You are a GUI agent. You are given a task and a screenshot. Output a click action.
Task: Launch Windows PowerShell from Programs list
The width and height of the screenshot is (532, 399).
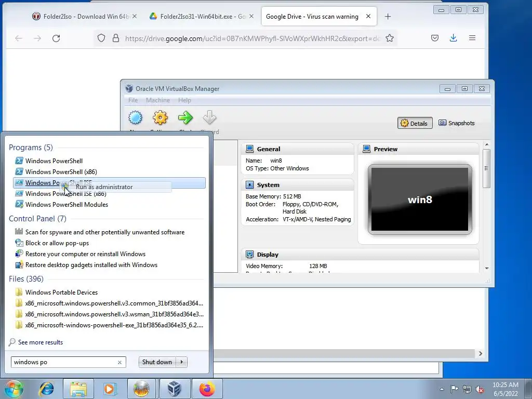(54, 161)
